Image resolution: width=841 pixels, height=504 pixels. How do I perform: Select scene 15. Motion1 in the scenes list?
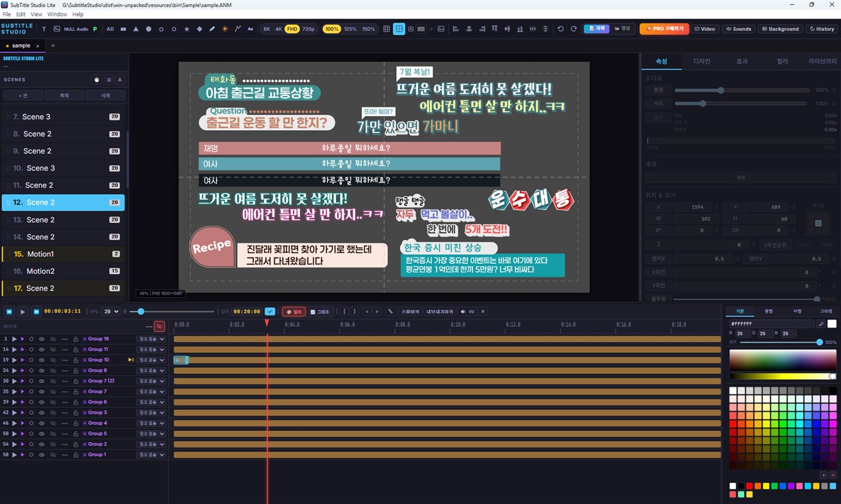(63, 254)
